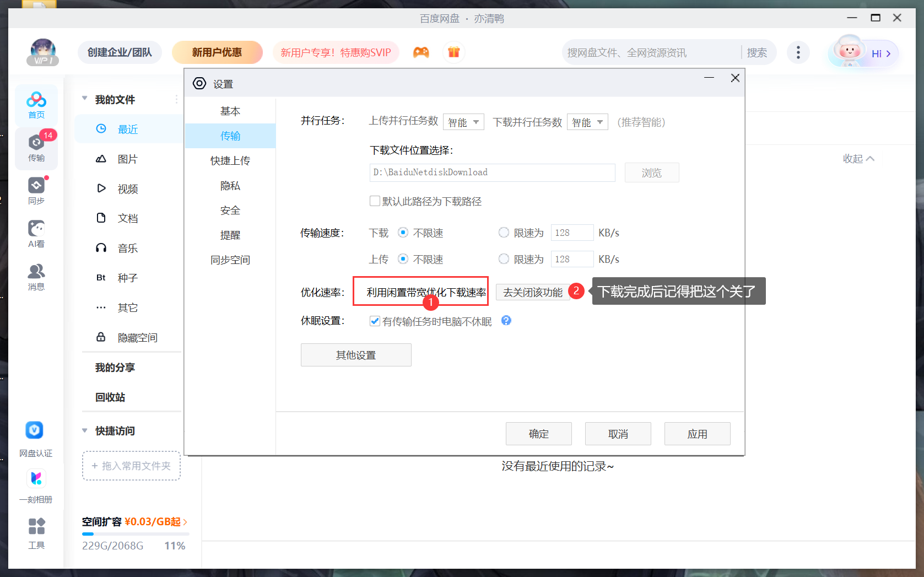This screenshot has width=924, height=577.
Task: Click the blue help question mark icon
Action: click(x=506, y=320)
